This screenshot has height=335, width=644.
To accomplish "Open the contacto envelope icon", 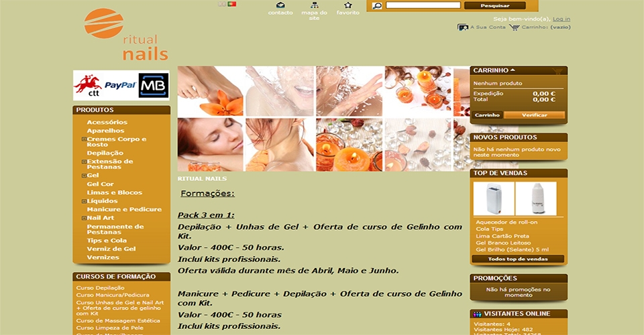I will point(280,5).
